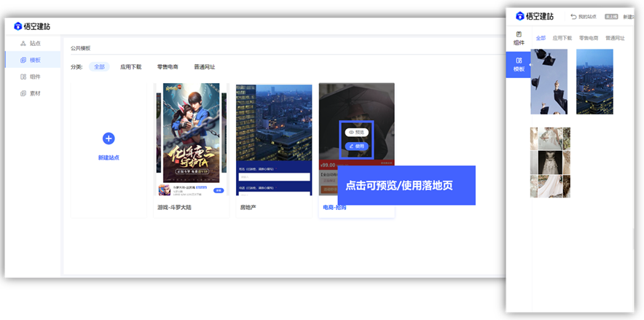644x320 pixels.
Task: Open 组件 in the left sidebar
Action: (x=34, y=77)
